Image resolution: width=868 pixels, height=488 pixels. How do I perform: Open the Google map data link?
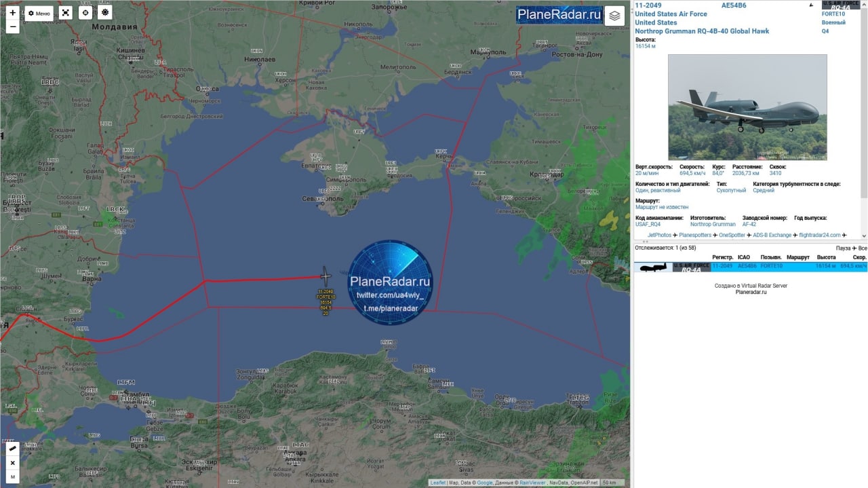(485, 483)
